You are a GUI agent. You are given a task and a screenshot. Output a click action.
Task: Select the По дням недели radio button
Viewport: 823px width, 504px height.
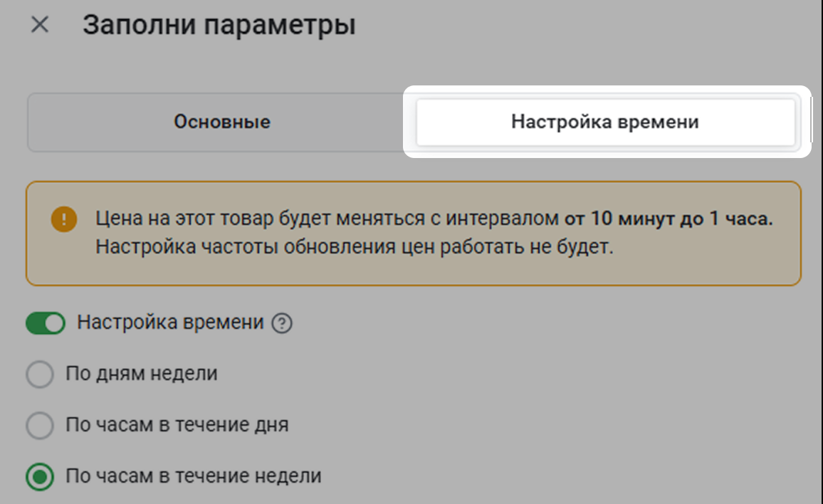pyautogui.click(x=40, y=374)
